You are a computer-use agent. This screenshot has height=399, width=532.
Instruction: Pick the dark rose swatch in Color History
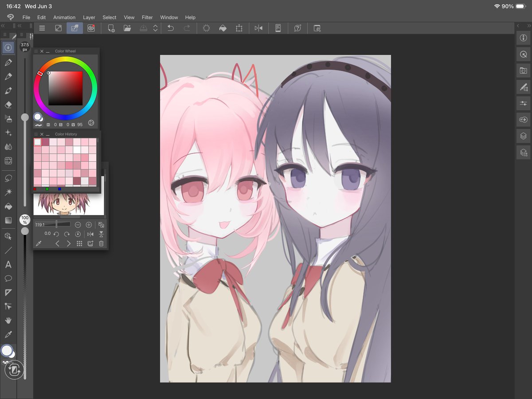(x=45, y=142)
